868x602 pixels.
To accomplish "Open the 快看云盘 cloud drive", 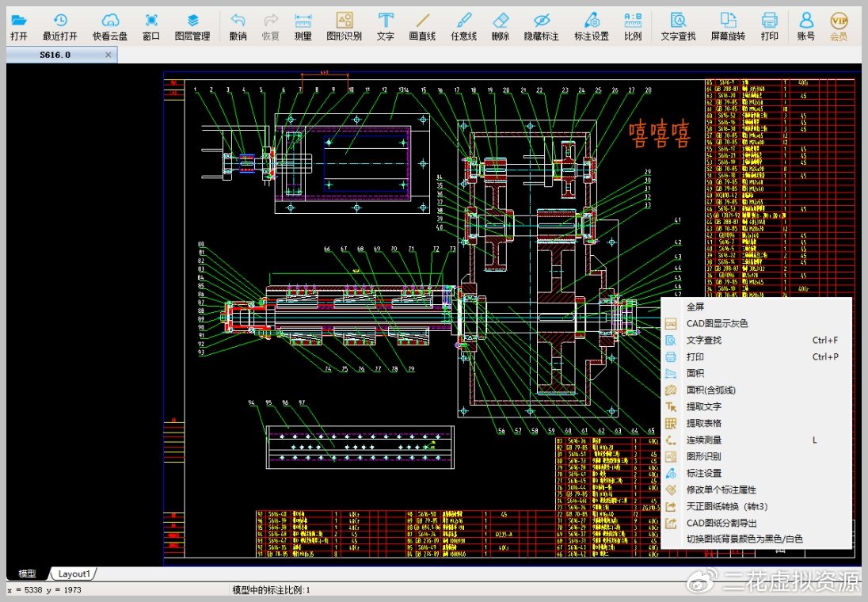I will tap(110, 27).
